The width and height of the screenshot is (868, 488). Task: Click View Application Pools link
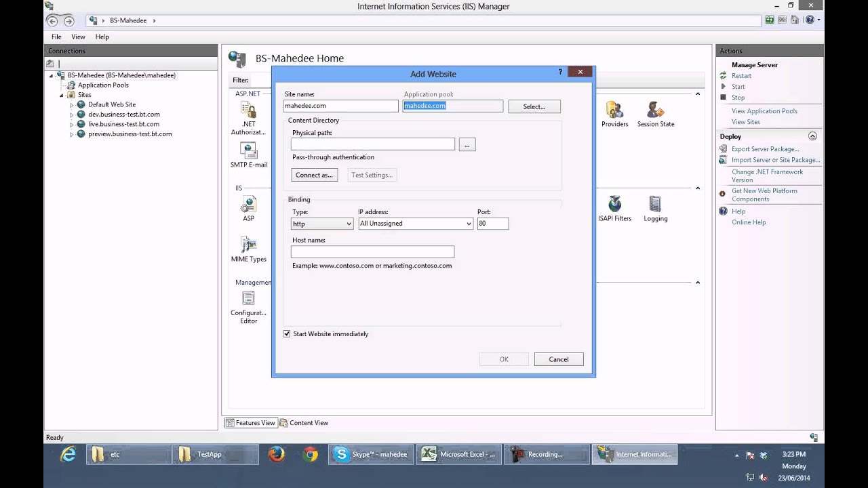click(x=764, y=111)
